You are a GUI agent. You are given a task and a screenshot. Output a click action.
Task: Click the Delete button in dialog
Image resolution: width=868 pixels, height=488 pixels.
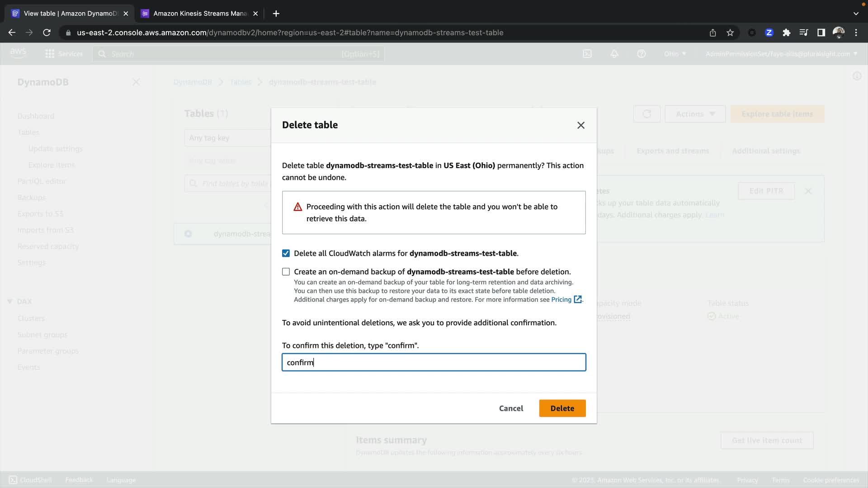(562, 408)
